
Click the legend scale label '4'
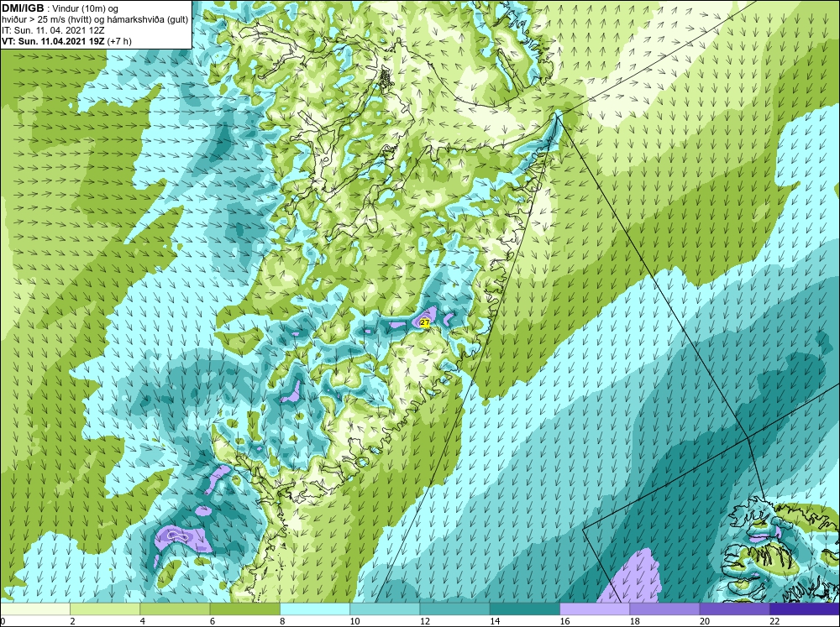coord(142,621)
